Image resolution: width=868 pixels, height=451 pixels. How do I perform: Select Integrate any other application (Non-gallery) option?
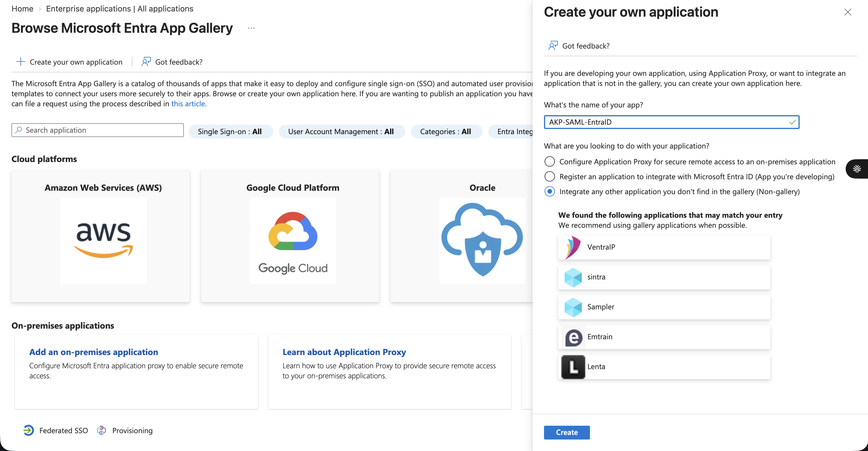[x=549, y=191]
